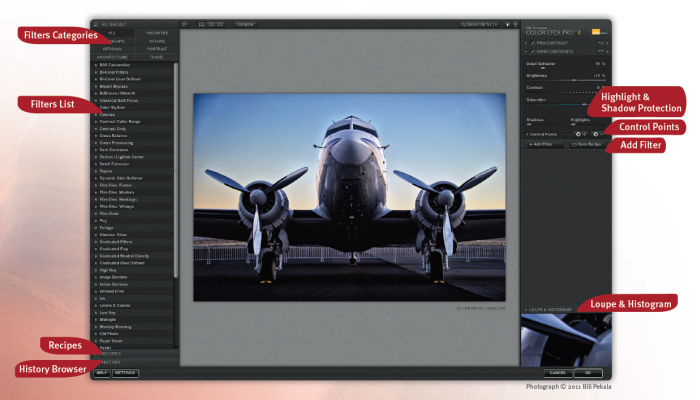The width and height of the screenshot is (700, 400).
Task: Click the Compare button
Action: 245,25
